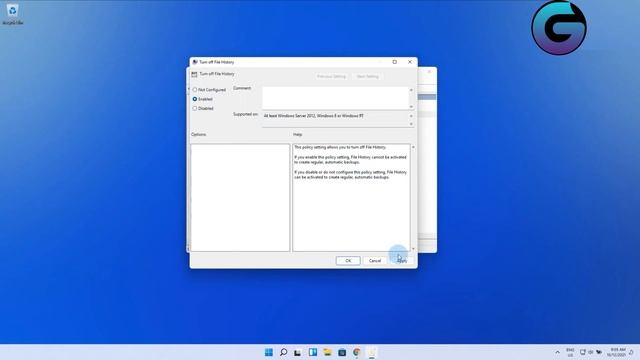Screen dimensions: 640x360
Task: Show hidden tray icons chevron
Action: (x=557, y=352)
